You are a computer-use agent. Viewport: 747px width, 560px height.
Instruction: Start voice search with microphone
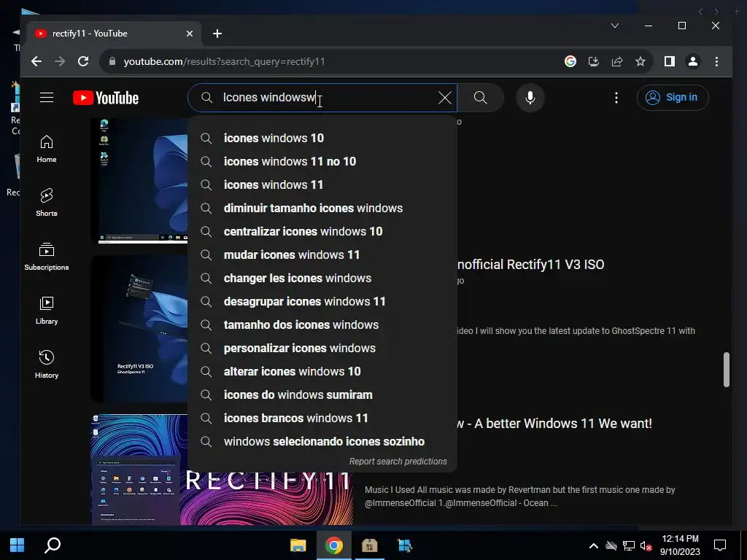tap(530, 98)
